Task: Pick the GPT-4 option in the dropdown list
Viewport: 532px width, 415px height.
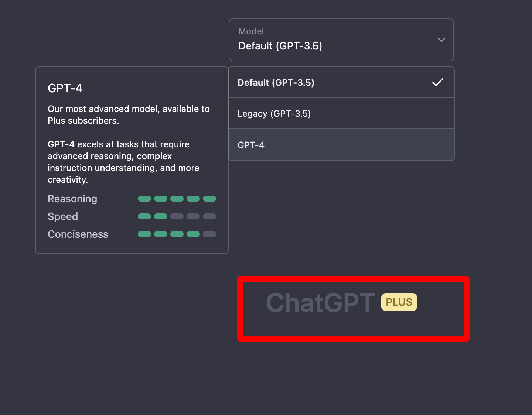Action: 251,145
